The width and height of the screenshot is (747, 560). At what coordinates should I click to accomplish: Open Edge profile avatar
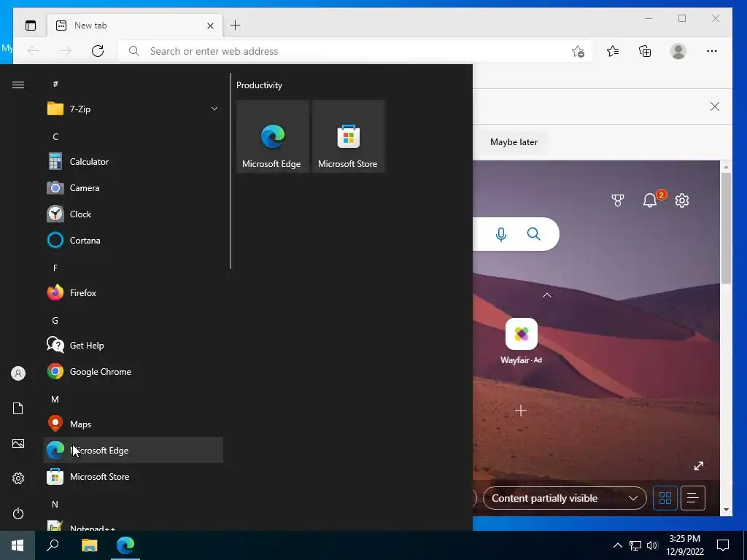678,51
